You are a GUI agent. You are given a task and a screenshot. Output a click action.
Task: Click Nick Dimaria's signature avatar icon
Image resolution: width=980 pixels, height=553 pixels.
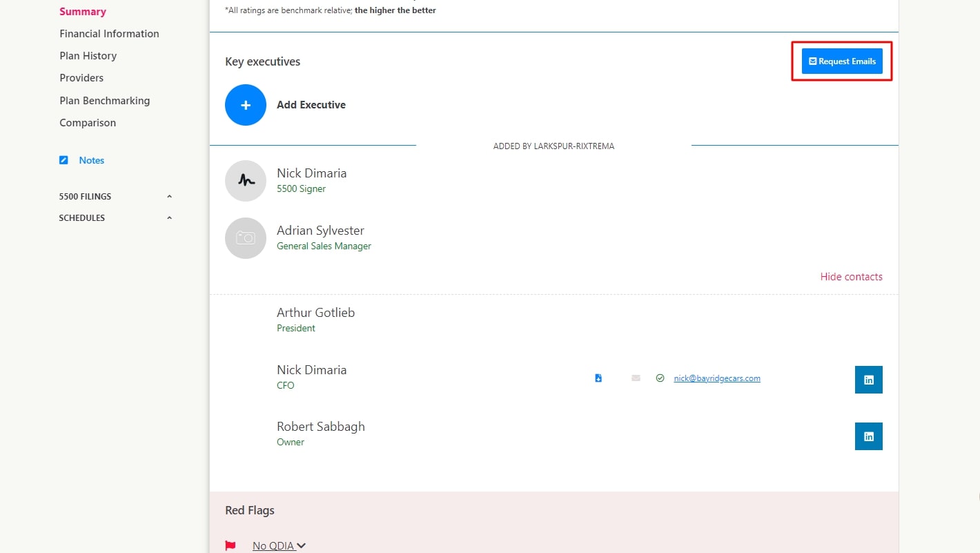[x=245, y=181]
